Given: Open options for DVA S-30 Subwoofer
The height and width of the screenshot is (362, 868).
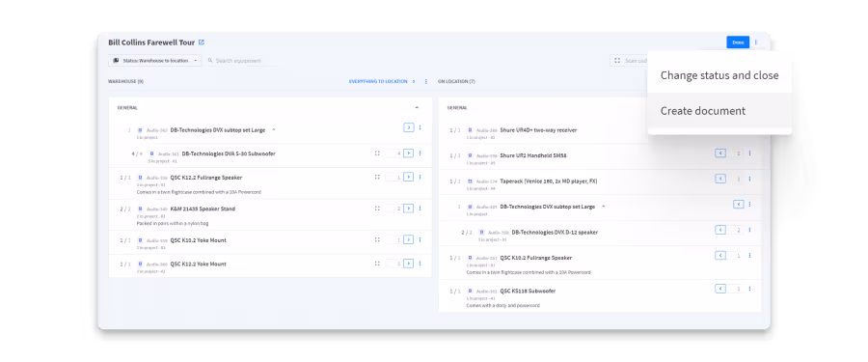Looking at the screenshot, I should point(420,153).
